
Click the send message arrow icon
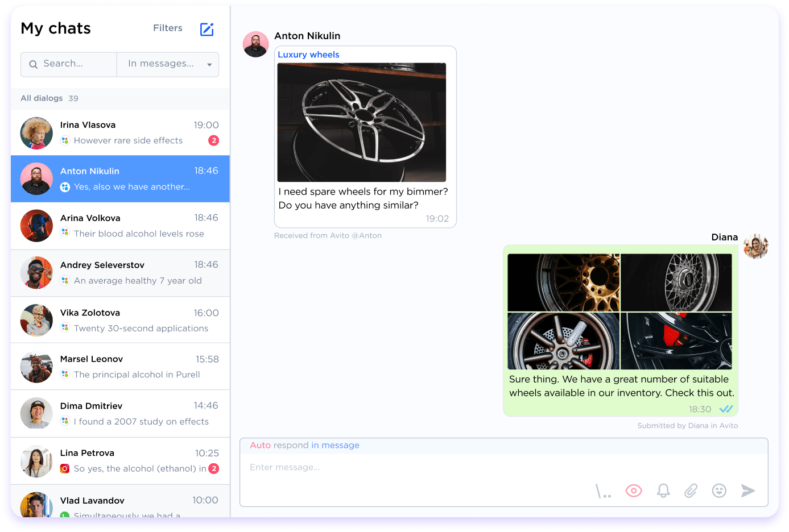pyautogui.click(x=748, y=491)
